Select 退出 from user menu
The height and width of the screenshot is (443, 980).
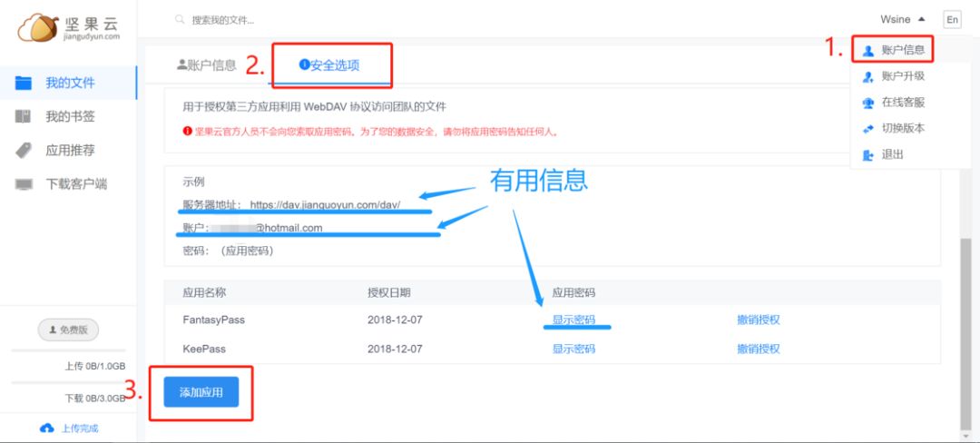893,155
